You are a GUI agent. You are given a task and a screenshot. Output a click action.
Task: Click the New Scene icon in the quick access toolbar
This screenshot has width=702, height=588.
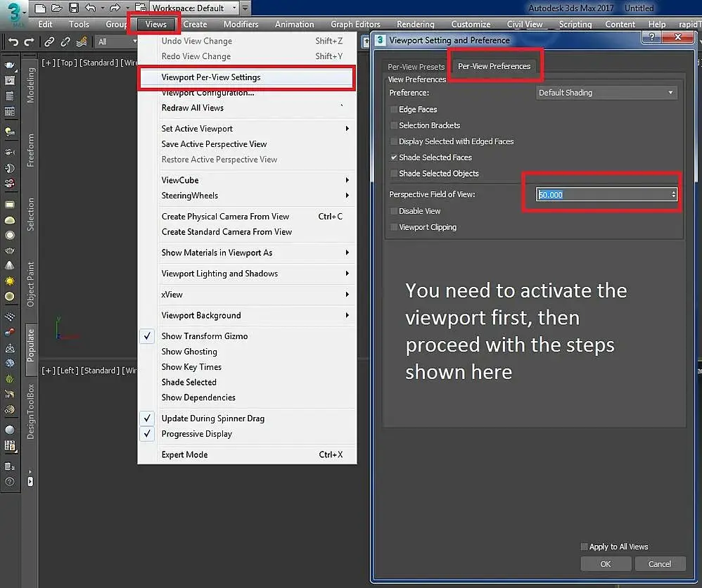40,8
